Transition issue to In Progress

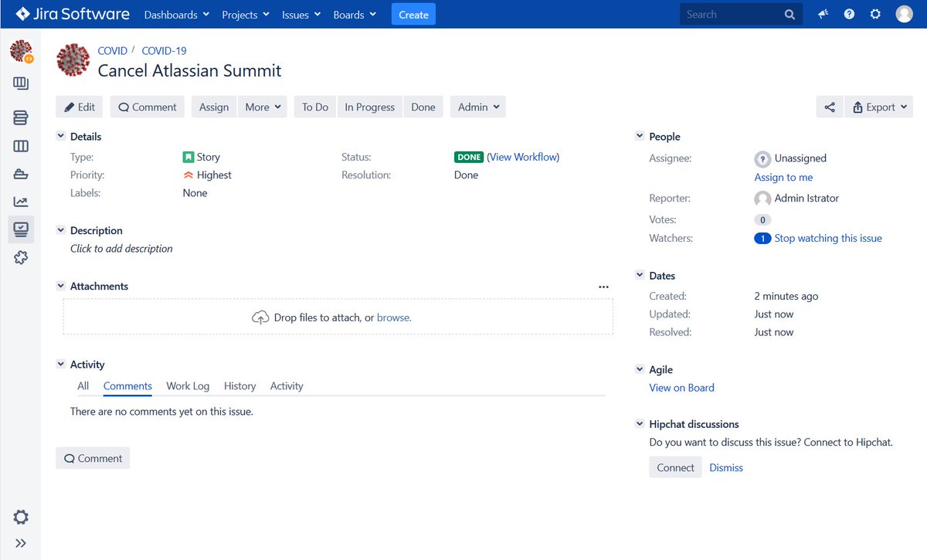(370, 107)
